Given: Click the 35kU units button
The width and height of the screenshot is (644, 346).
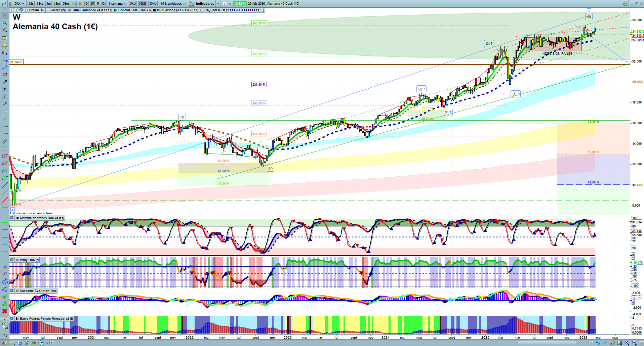Looking at the screenshot, I should coord(153,4).
